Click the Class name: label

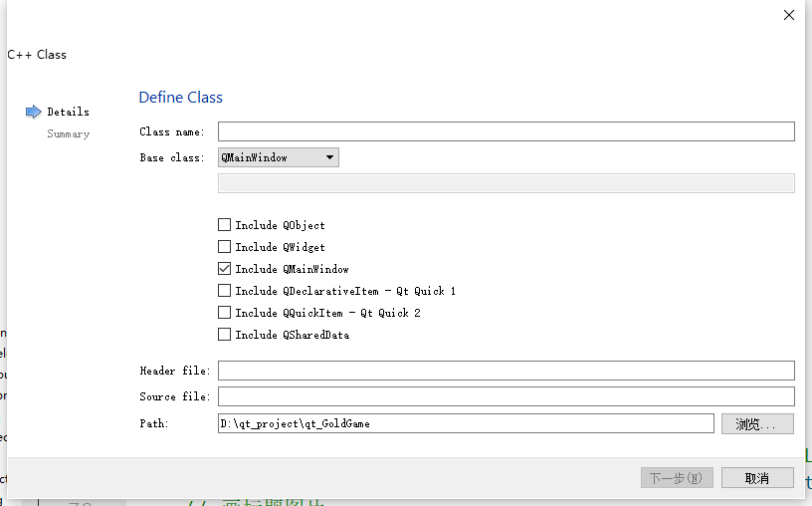coord(171,131)
